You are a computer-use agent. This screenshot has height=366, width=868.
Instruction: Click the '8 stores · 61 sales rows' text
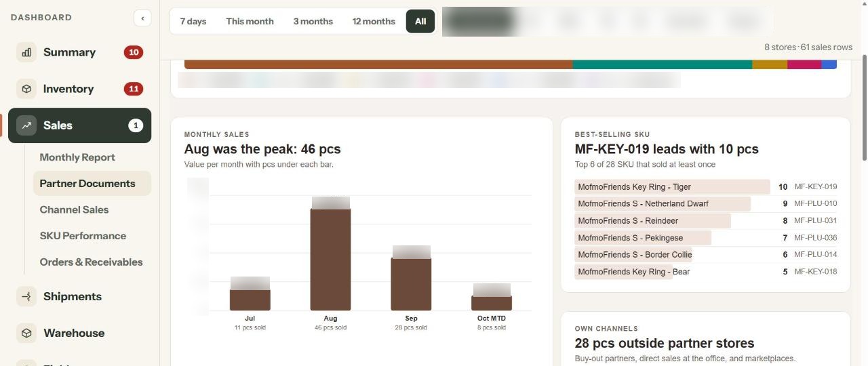point(808,47)
